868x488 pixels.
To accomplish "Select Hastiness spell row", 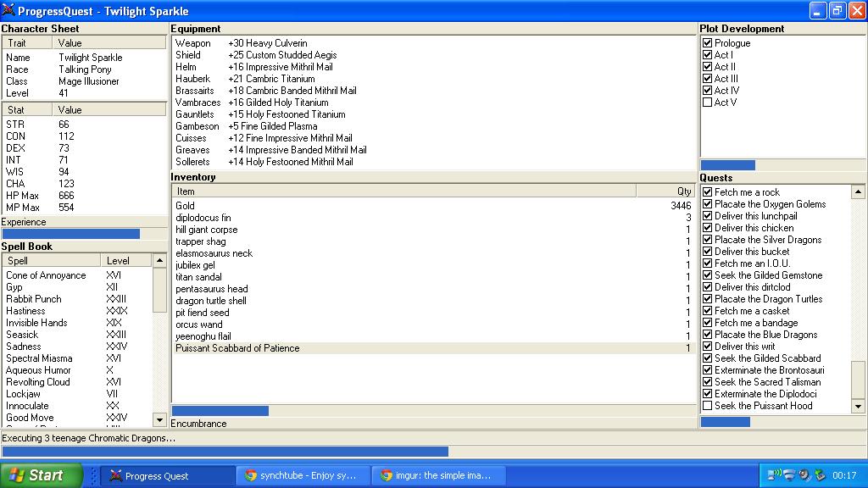I will (x=77, y=311).
